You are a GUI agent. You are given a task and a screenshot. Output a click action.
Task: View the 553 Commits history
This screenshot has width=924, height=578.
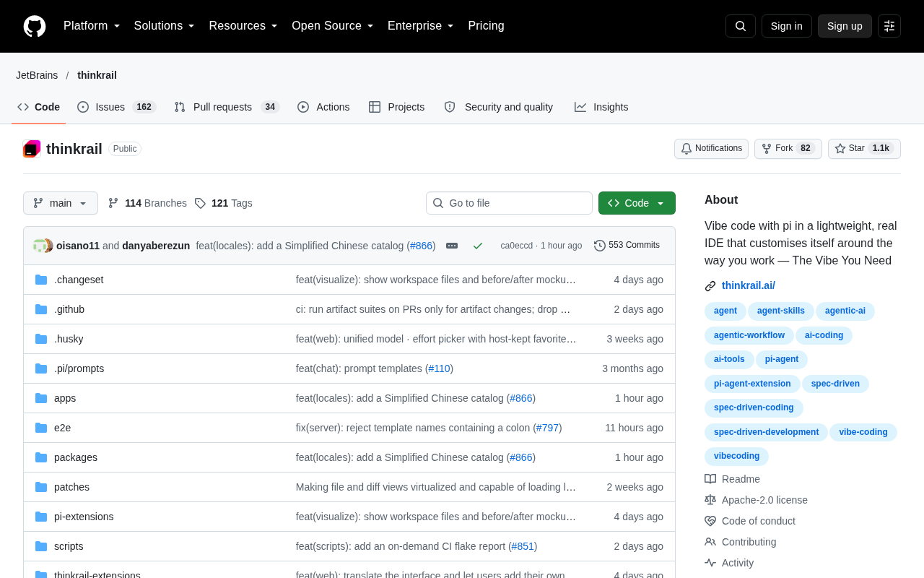[627, 246]
